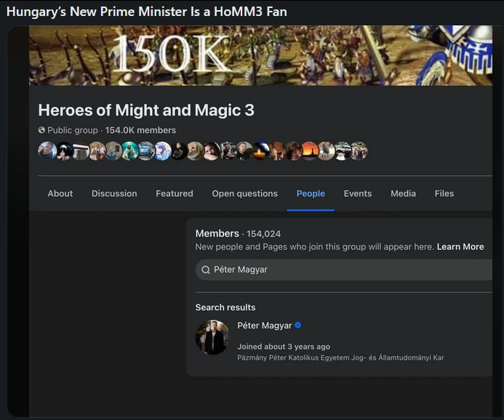Click the Search results heading

[225, 307]
